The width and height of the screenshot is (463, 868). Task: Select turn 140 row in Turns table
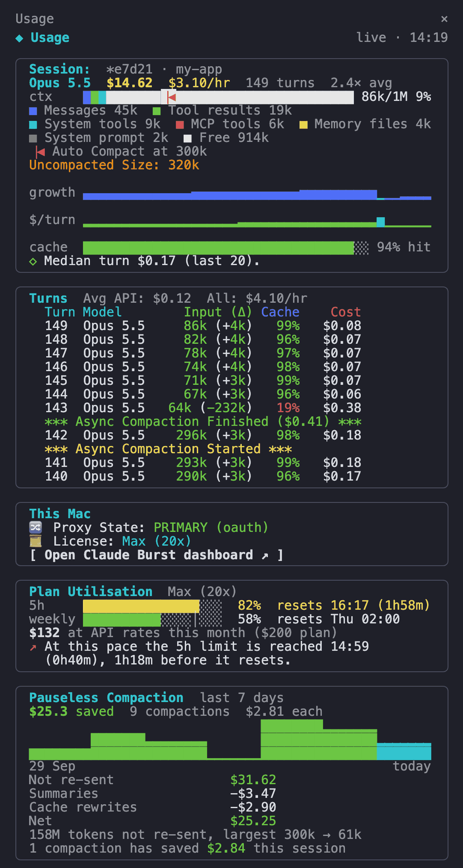tap(203, 476)
